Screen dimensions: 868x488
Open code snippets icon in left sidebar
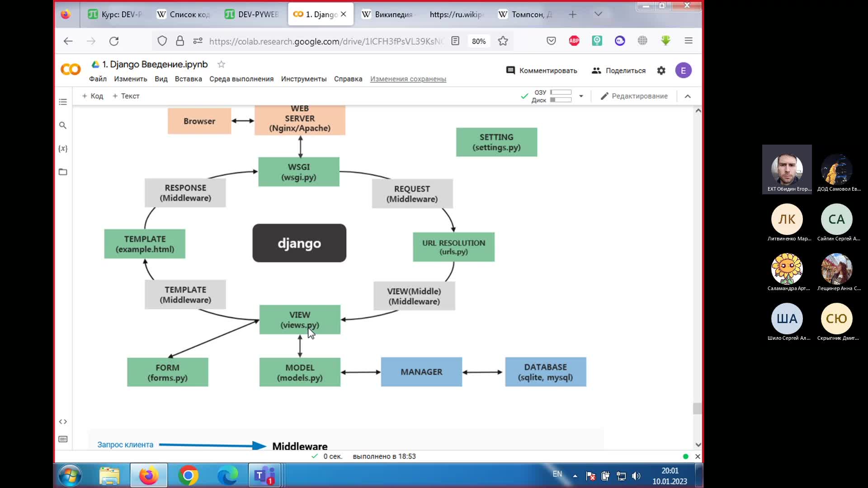pos(63,422)
